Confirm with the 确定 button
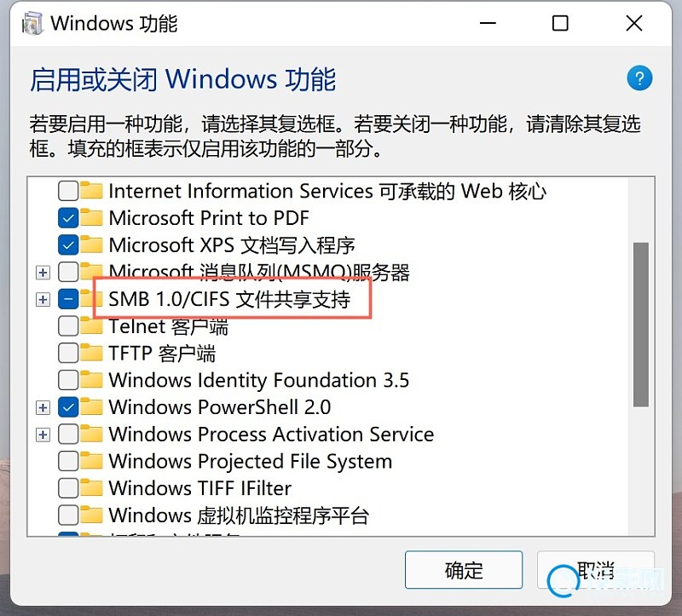Image resolution: width=682 pixels, height=616 pixels. [x=464, y=570]
